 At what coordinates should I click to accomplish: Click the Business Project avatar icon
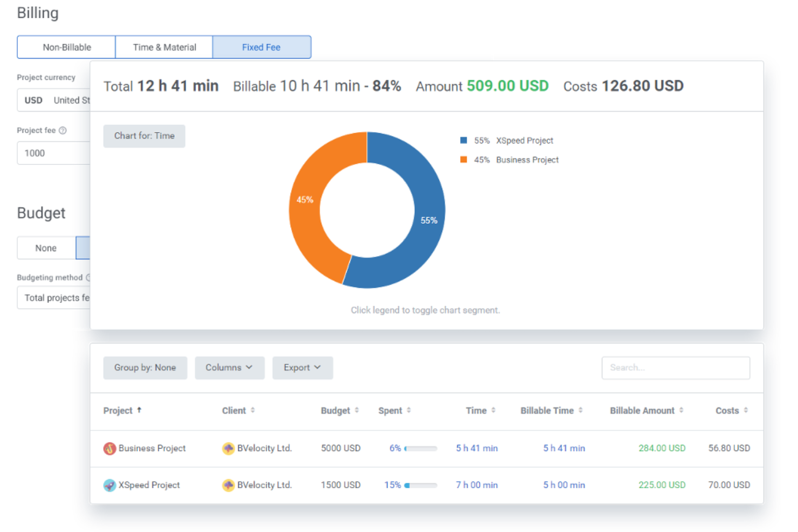click(x=109, y=448)
